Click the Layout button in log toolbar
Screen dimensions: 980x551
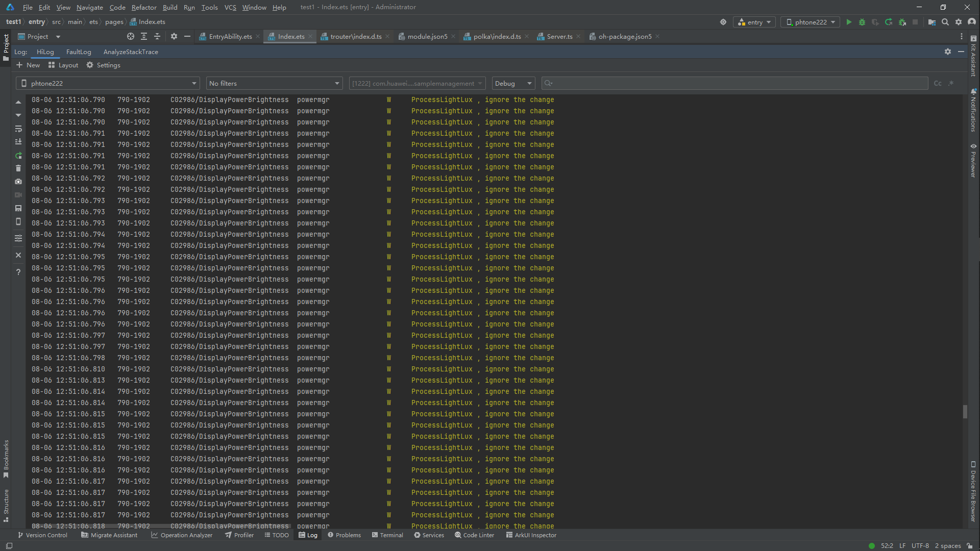pyautogui.click(x=63, y=65)
